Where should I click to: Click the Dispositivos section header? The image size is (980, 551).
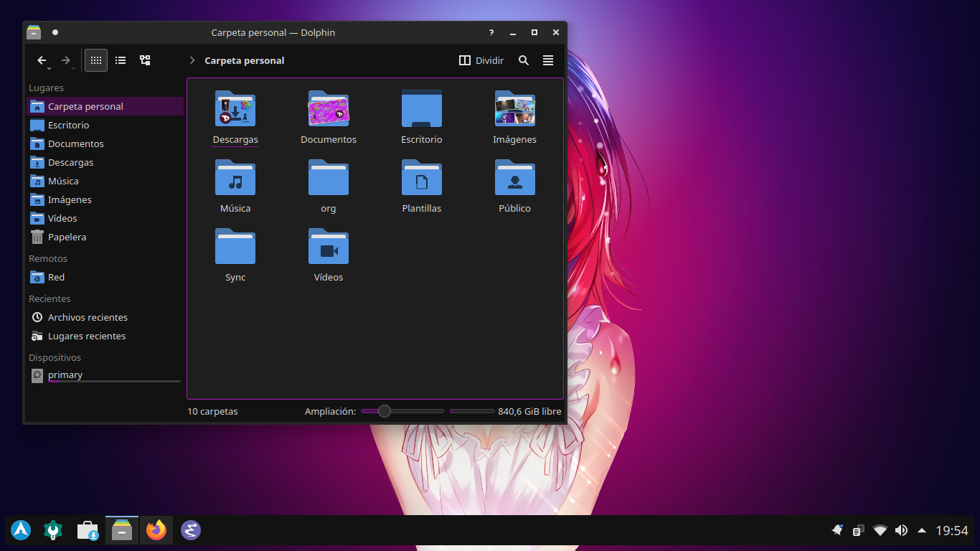(55, 358)
